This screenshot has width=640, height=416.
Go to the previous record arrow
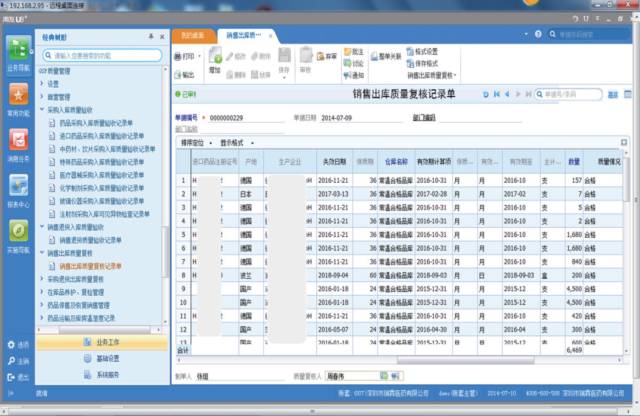click(x=507, y=94)
